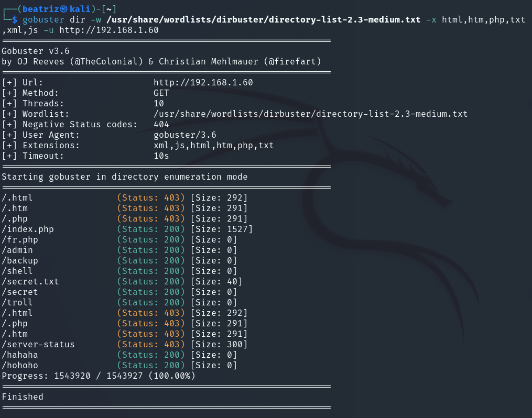Click the 'Gobuster v3.6' banner text
The width and height of the screenshot is (532, 418).
36,51
